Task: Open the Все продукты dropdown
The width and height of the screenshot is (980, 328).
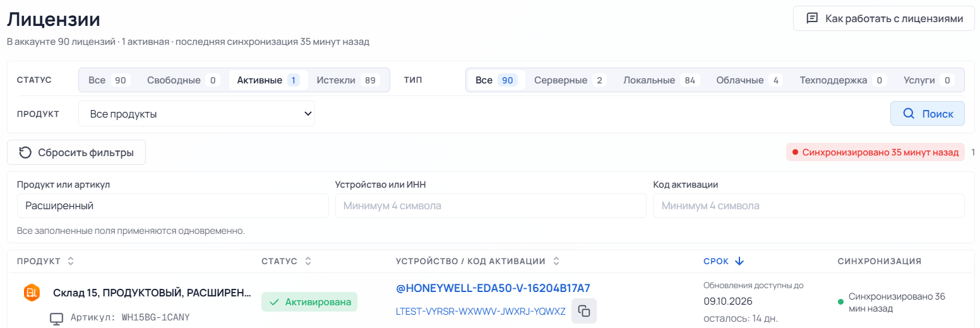Action: (196, 114)
